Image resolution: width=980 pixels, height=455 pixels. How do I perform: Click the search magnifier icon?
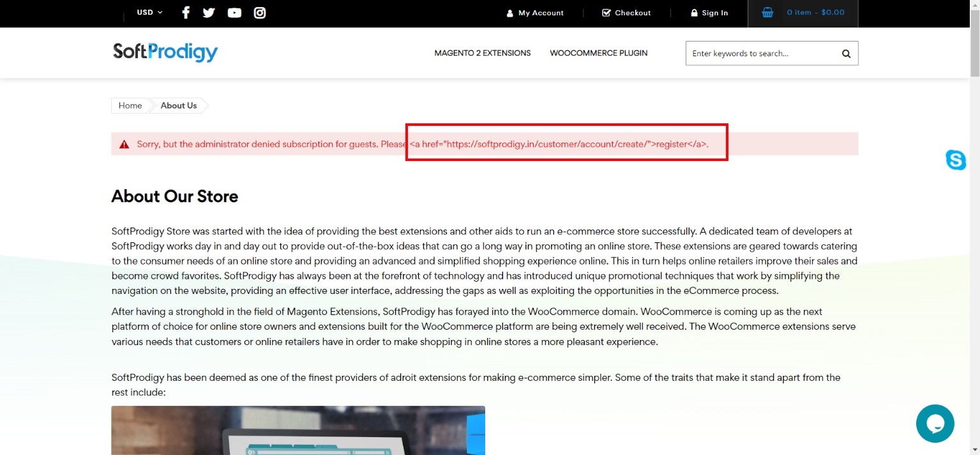click(x=845, y=53)
